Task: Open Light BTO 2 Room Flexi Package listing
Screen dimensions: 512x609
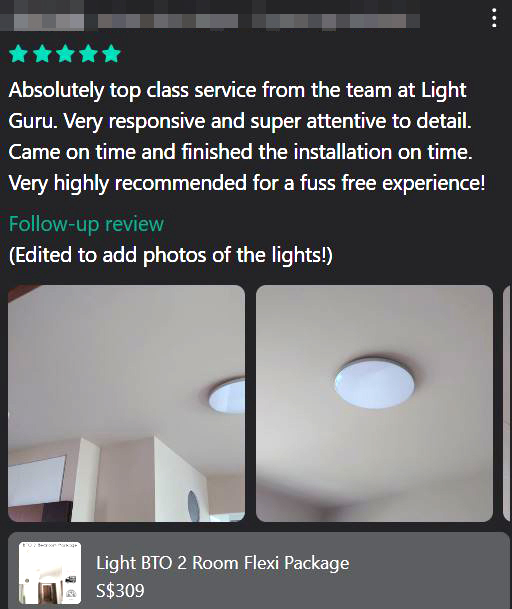Action: click(x=223, y=563)
